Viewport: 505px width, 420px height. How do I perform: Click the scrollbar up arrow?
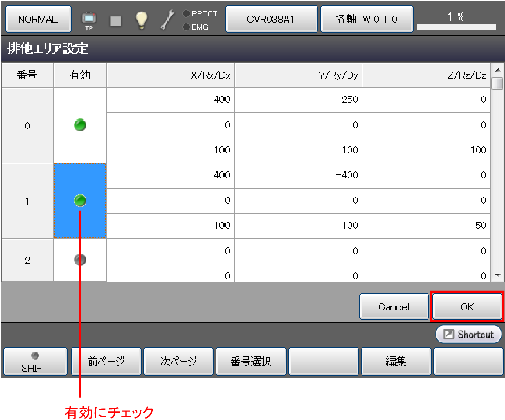(498, 70)
